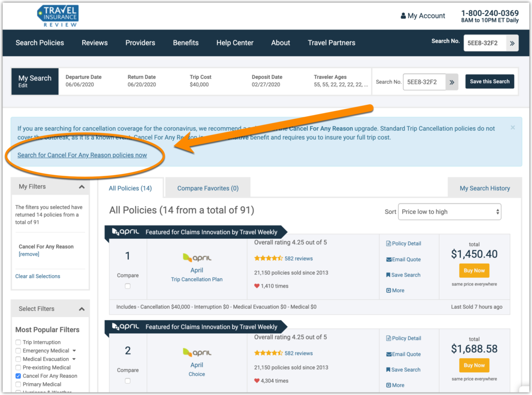Click Buy Now for the $1,688.58 policy
Screen dimensions: 532x395
coord(474,365)
